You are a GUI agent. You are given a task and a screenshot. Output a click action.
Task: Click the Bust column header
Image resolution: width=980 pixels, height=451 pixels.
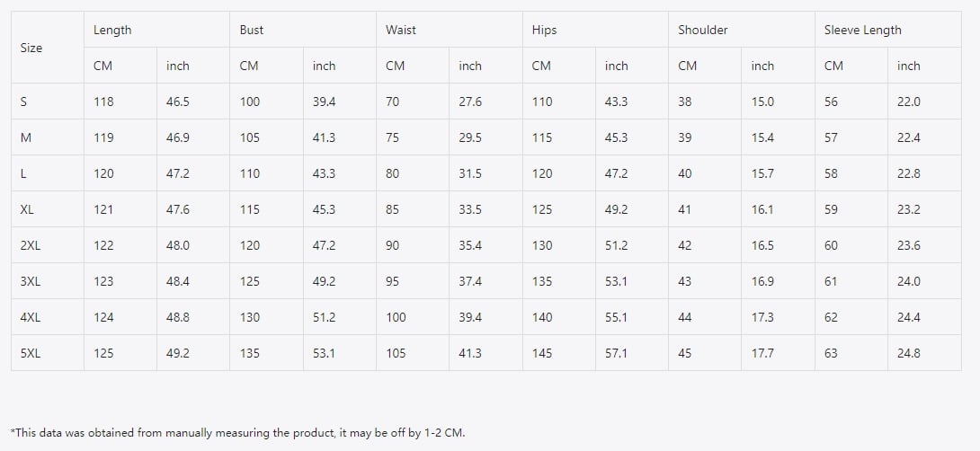(303, 30)
